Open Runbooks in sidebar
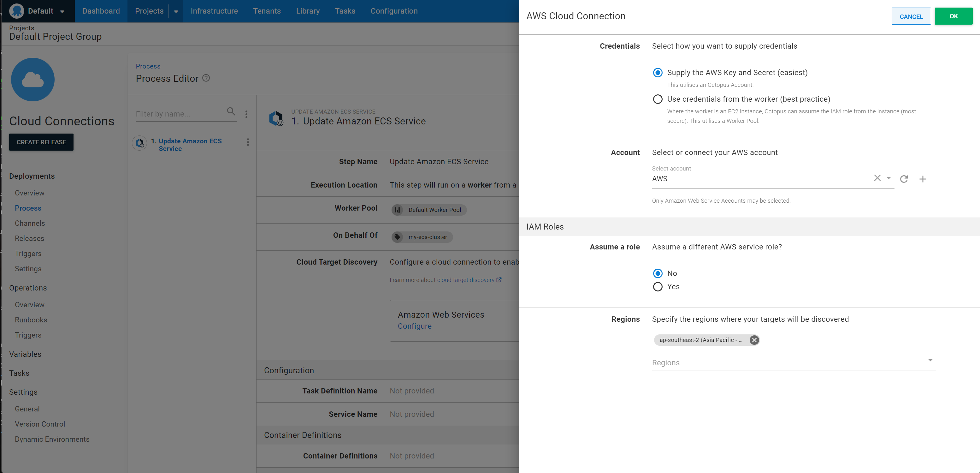Screen dimensions: 980x473 click(x=31, y=320)
